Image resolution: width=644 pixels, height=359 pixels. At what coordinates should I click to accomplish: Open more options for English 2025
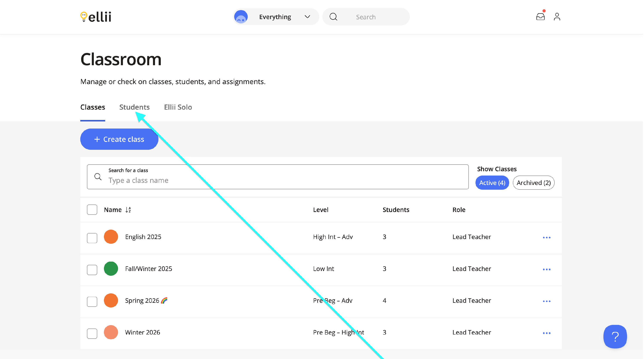click(547, 237)
